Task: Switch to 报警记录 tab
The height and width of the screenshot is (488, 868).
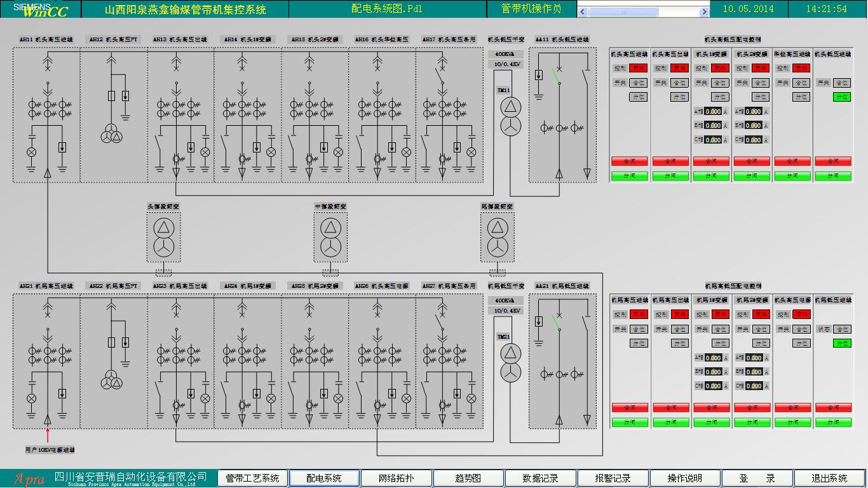Action: 613,478
